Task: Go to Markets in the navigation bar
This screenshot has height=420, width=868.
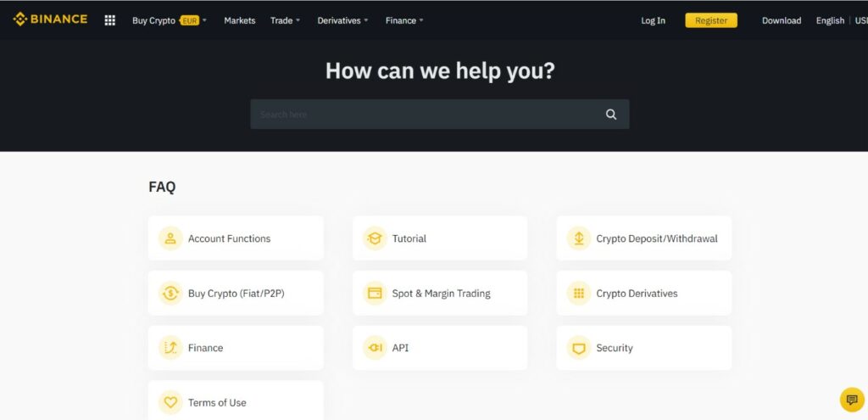Action: point(239,20)
